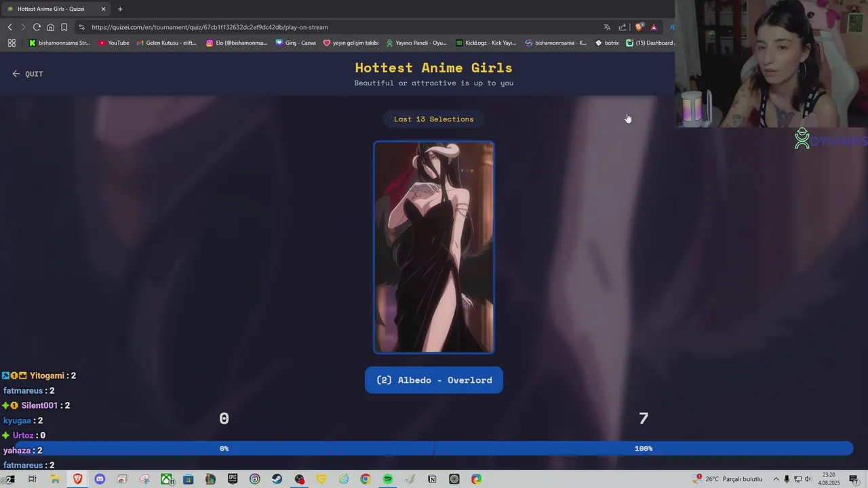This screenshot has height=488, width=868.
Task: Open File Explorer from the taskbar
Action: click(55, 479)
